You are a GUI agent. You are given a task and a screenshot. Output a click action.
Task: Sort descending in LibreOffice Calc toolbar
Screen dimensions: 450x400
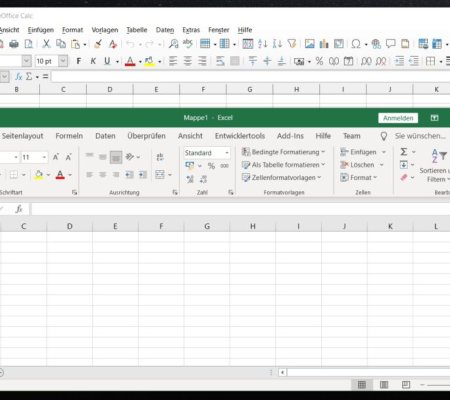click(277, 44)
